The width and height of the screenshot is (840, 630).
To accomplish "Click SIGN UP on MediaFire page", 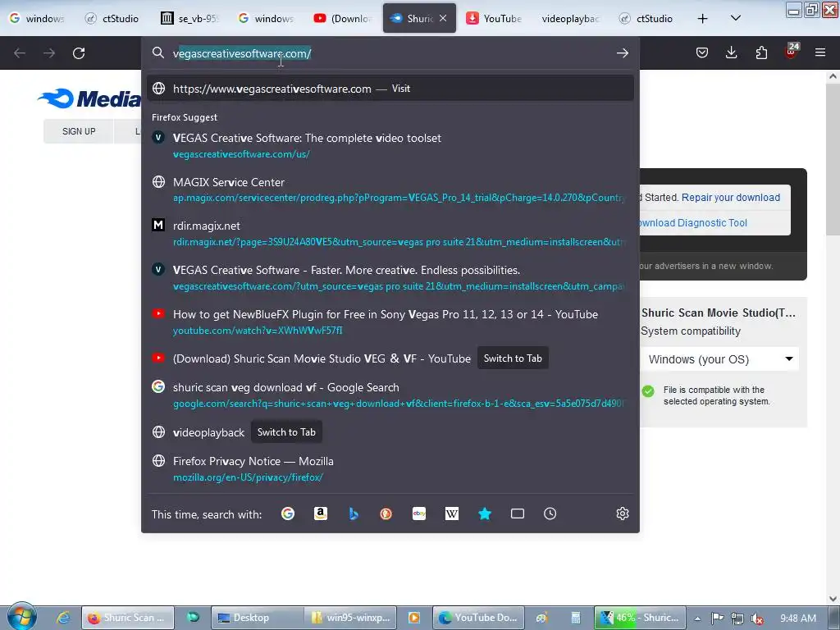I will pos(79,131).
